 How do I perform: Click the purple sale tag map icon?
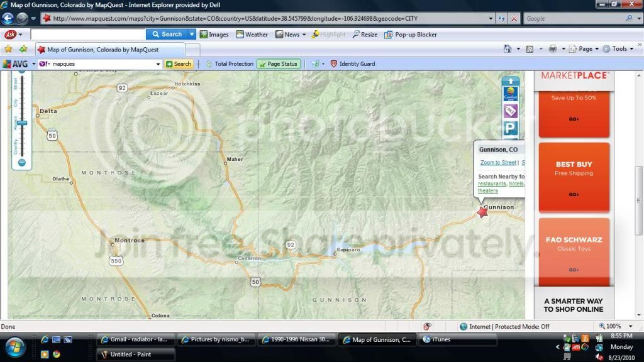(510, 111)
